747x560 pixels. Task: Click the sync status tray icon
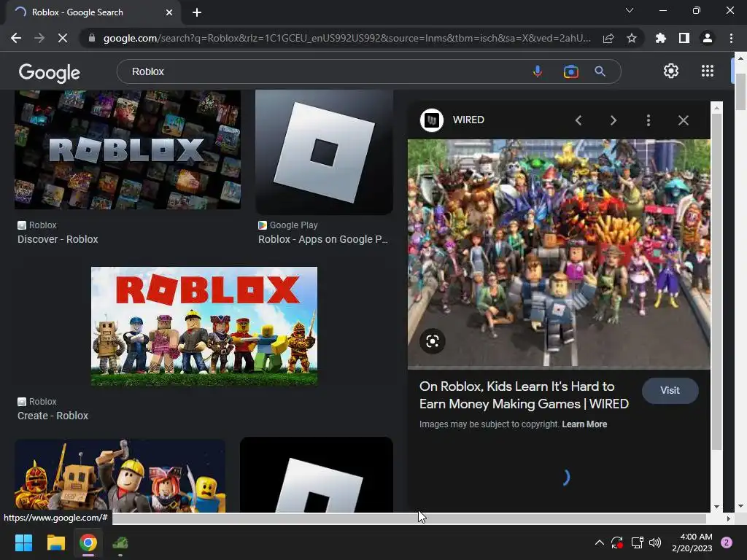pos(617,542)
